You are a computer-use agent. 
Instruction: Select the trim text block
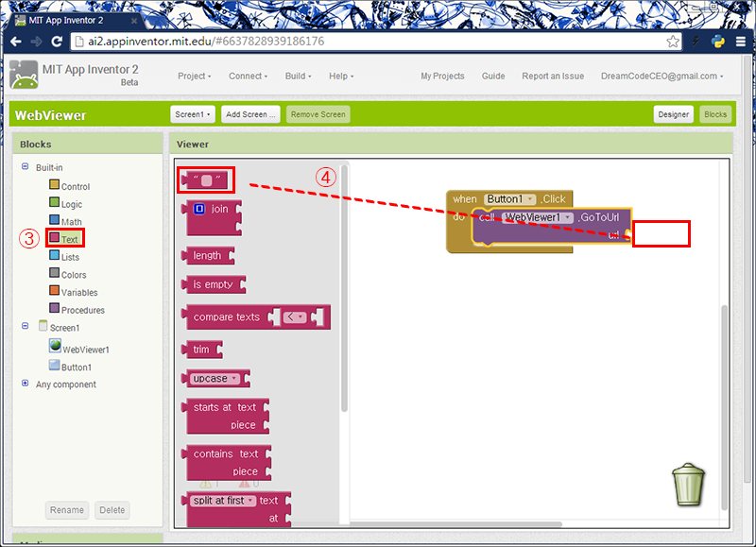click(202, 350)
